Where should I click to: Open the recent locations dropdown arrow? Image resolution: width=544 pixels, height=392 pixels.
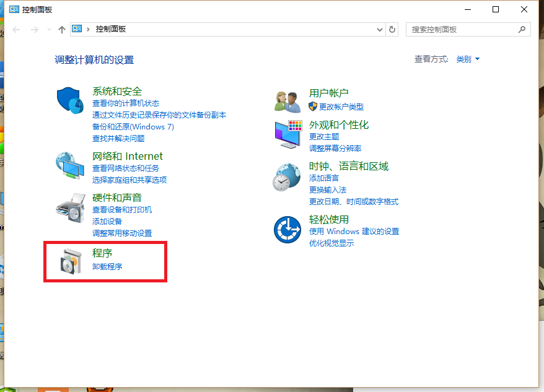click(49, 30)
